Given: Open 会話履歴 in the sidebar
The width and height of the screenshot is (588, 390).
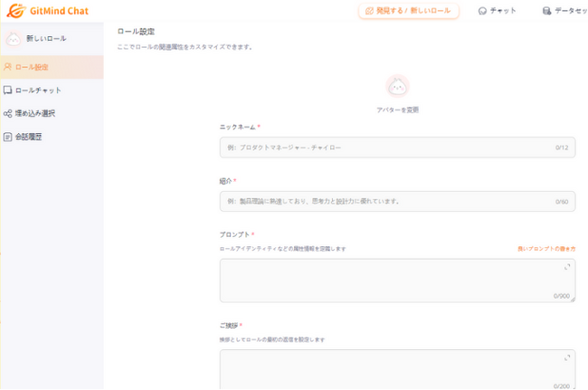Looking at the screenshot, I should coord(52,137).
